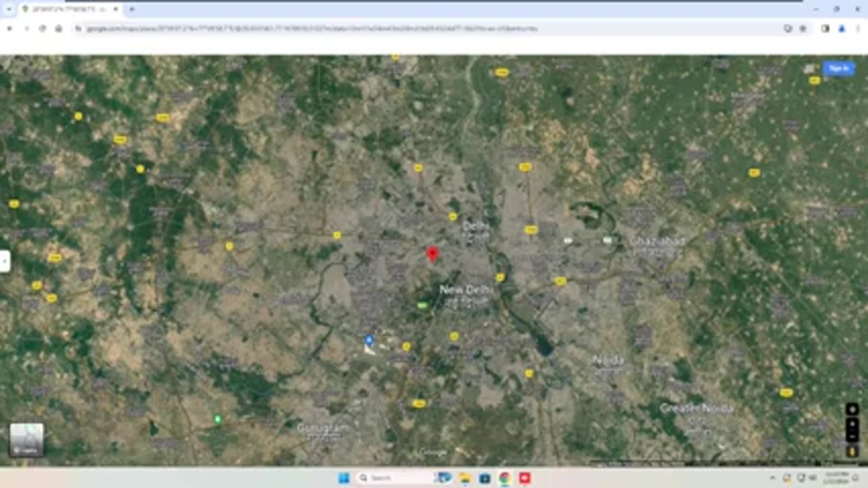This screenshot has width=868, height=488.
Task: Open the Microsoft Store taskbar icon
Action: (x=485, y=478)
